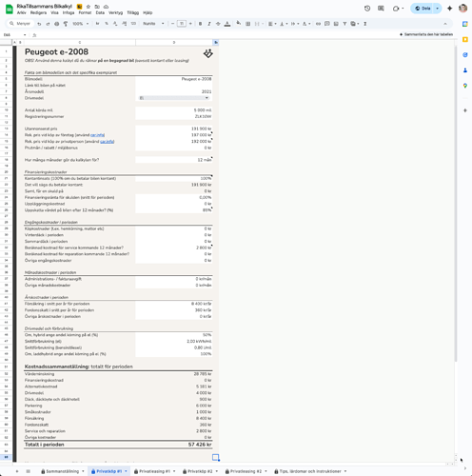The height and width of the screenshot is (476, 472).
Task: Open Contacts in side panel
Action: click(x=465, y=70)
